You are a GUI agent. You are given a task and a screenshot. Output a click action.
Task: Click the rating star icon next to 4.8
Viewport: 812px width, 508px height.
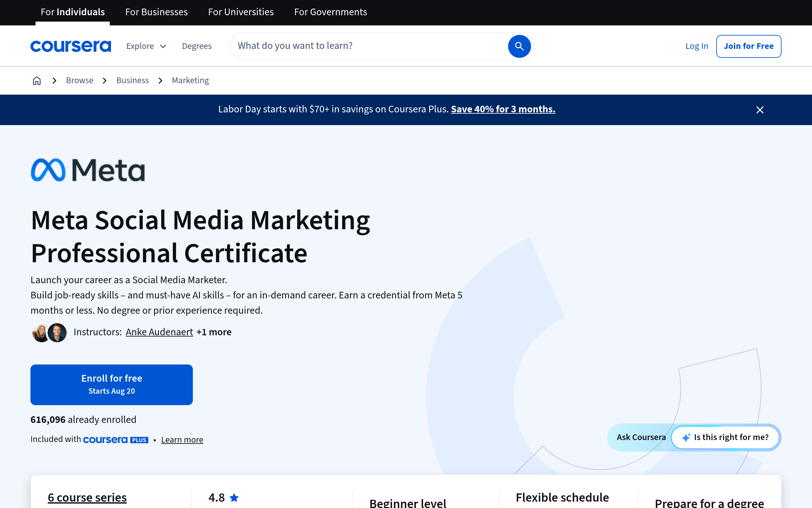pyautogui.click(x=234, y=497)
